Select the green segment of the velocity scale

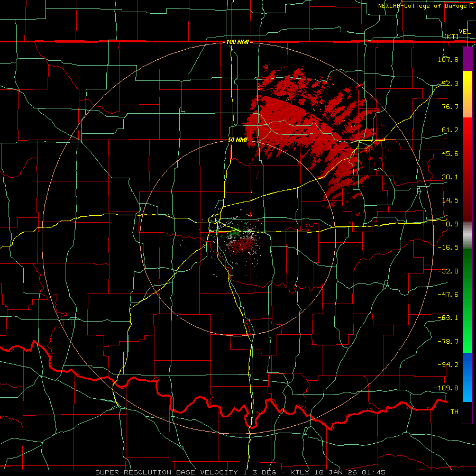(467, 300)
